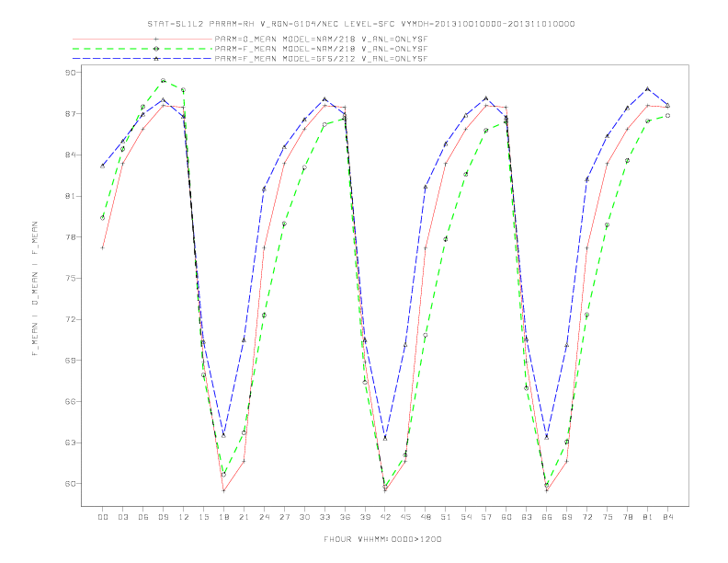The image size is (728, 563).
Task: Click the x-axis forecast hour label 69
Action: (x=567, y=517)
